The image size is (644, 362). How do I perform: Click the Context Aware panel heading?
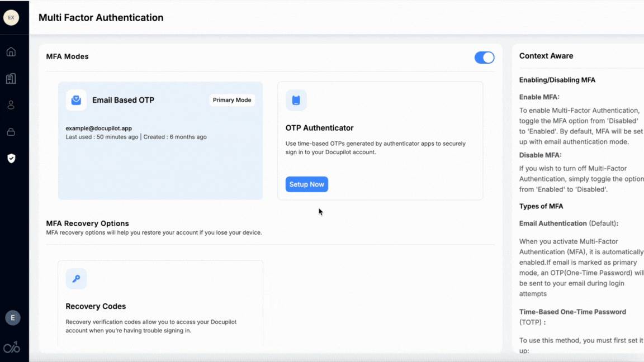click(x=546, y=56)
